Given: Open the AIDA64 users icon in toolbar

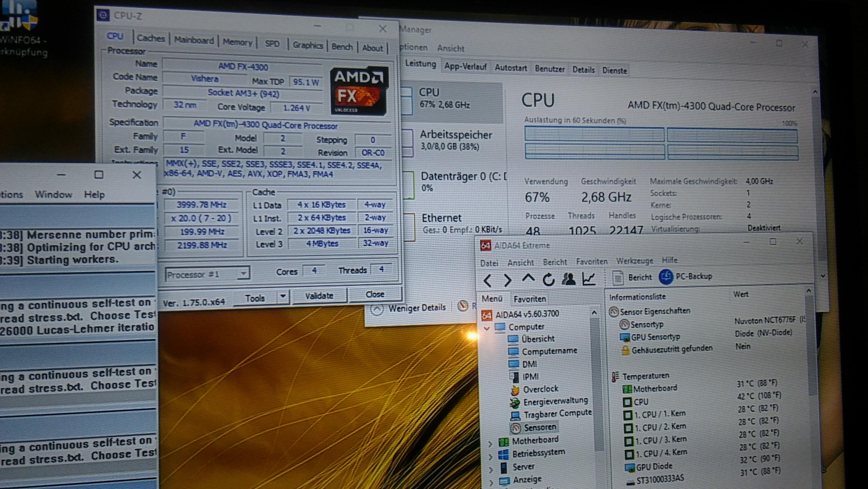Looking at the screenshot, I should coord(568,279).
